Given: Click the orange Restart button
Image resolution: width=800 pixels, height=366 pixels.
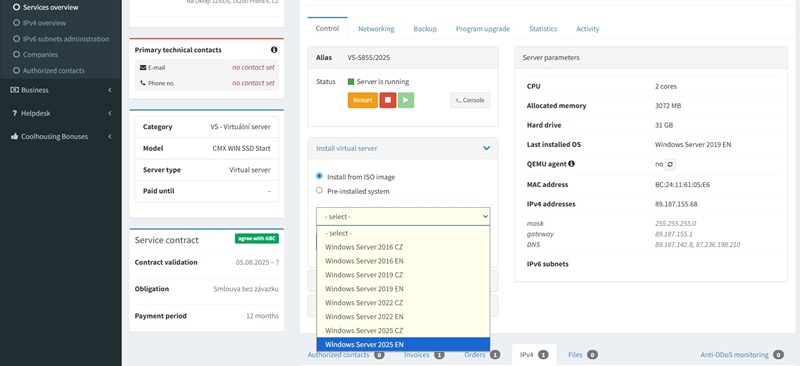Looking at the screenshot, I should [x=362, y=100].
